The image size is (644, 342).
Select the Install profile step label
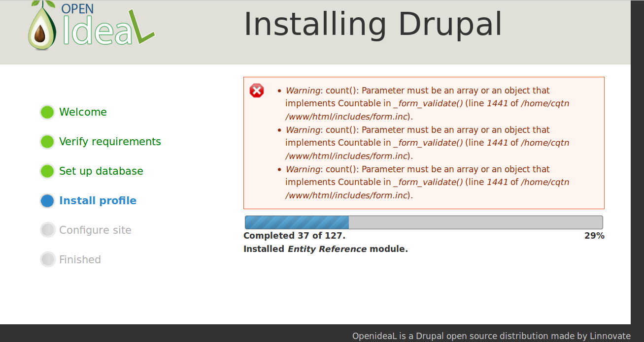(98, 201)
